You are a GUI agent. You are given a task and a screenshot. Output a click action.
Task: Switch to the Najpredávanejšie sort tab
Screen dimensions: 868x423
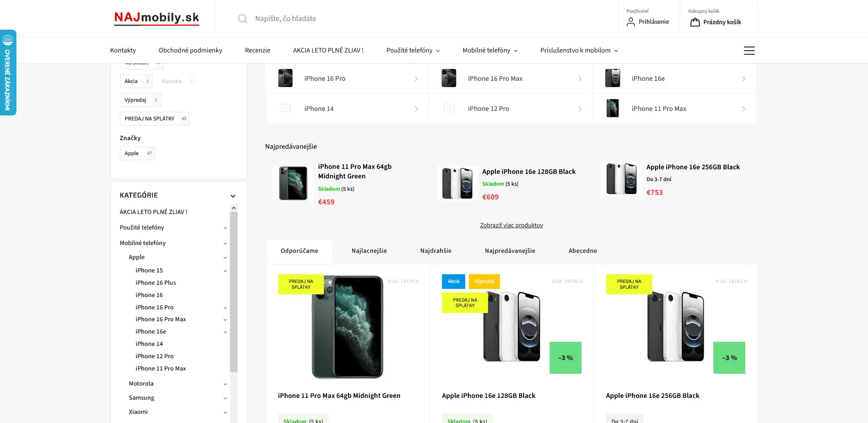tap(510, 251)
